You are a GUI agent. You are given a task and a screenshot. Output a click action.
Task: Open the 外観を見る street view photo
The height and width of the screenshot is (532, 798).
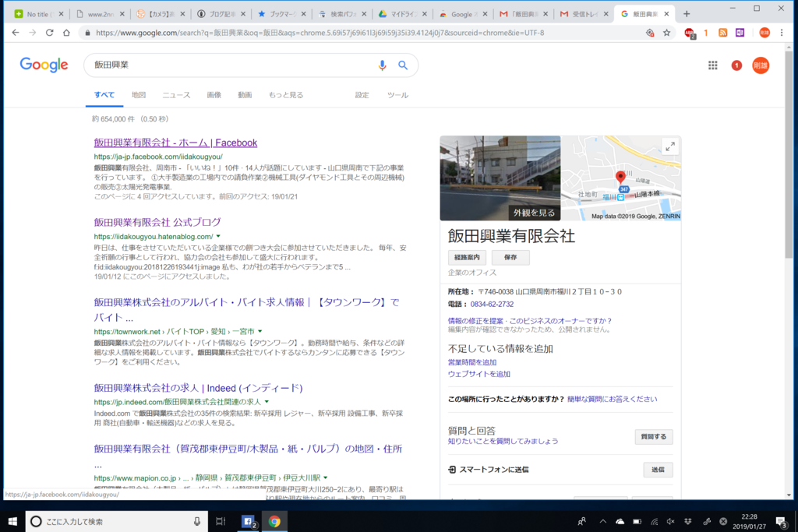[x=500, y=178]
